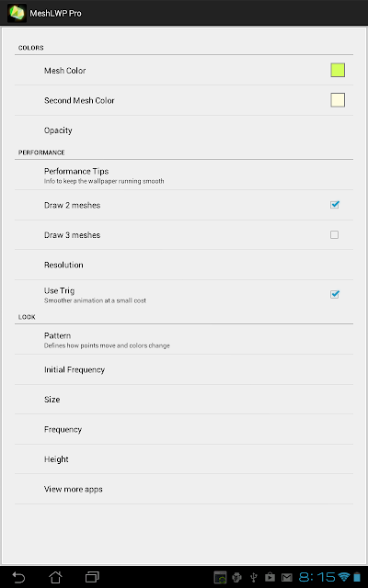Tap the MeshLWP Pro app icon
Viewport: 368px width, 588px height.
[17, 13]
